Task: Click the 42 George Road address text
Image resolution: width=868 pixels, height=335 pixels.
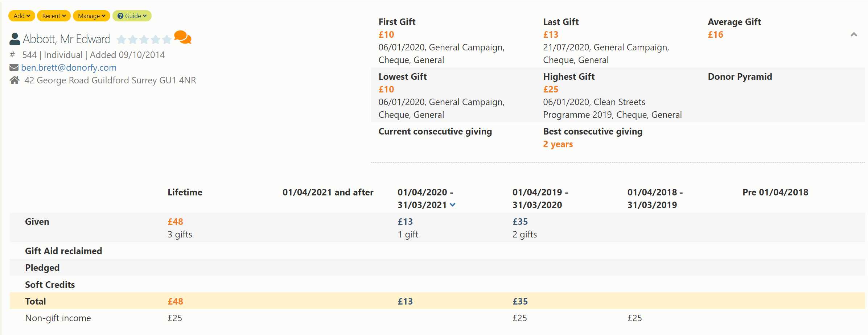Action: [x=110, y=80]
